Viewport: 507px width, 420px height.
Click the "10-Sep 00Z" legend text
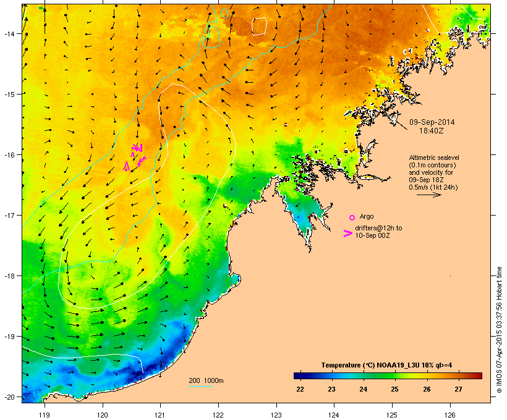(x=372, y=235)
